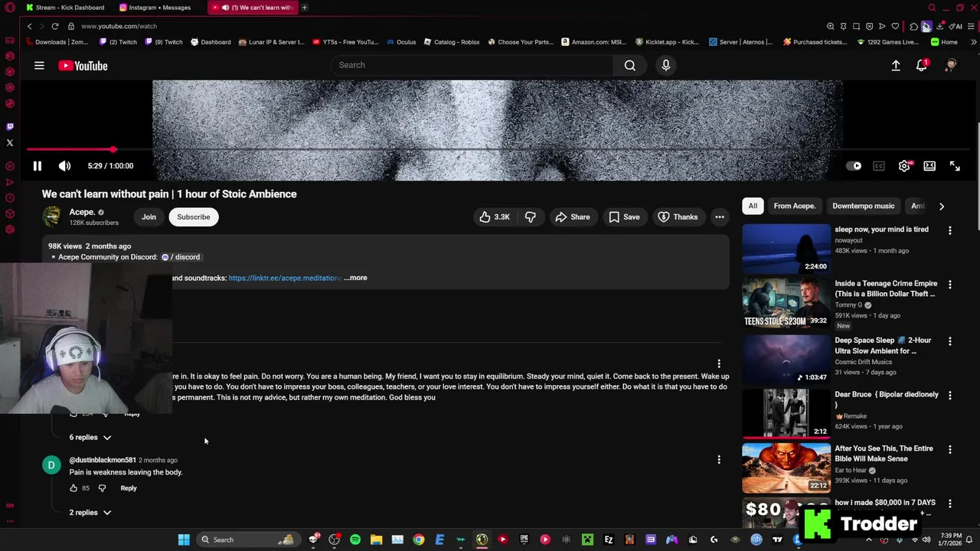Open 'Inside a Teenage Crime Empire' thumbnail

[x=786, y=303]
